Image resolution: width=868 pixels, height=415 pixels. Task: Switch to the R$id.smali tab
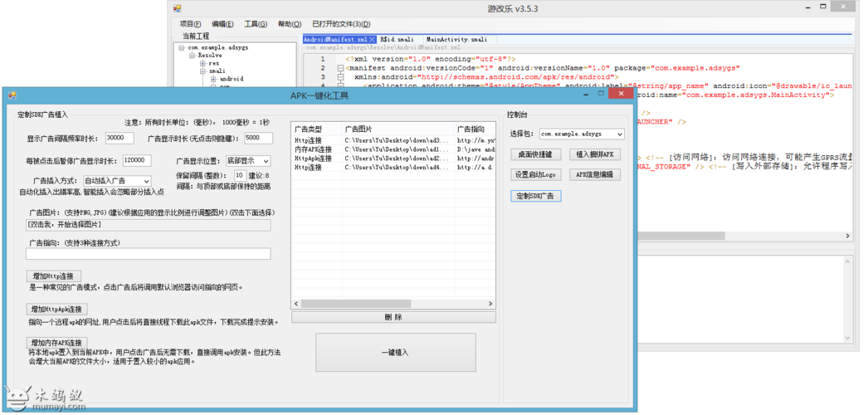[x=397, y=40]
